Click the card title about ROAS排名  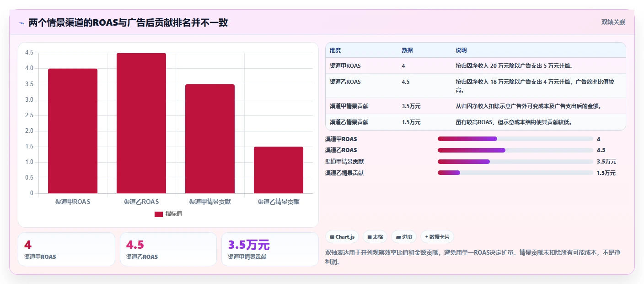click(x=128, y=22)
